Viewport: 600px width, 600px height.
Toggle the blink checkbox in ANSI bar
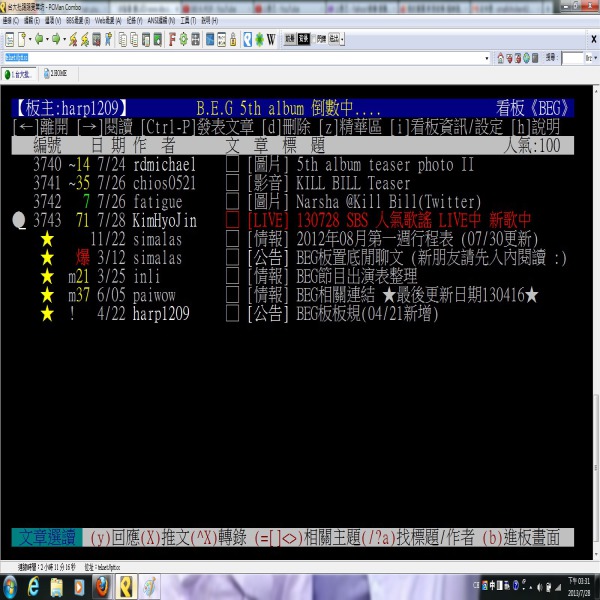point(314,39)
